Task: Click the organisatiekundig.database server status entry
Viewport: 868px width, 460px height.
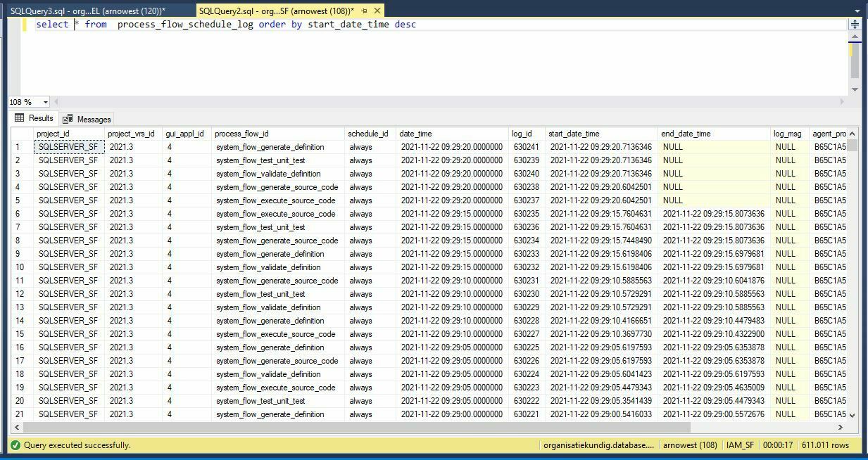Action: [x=599, y=445]
